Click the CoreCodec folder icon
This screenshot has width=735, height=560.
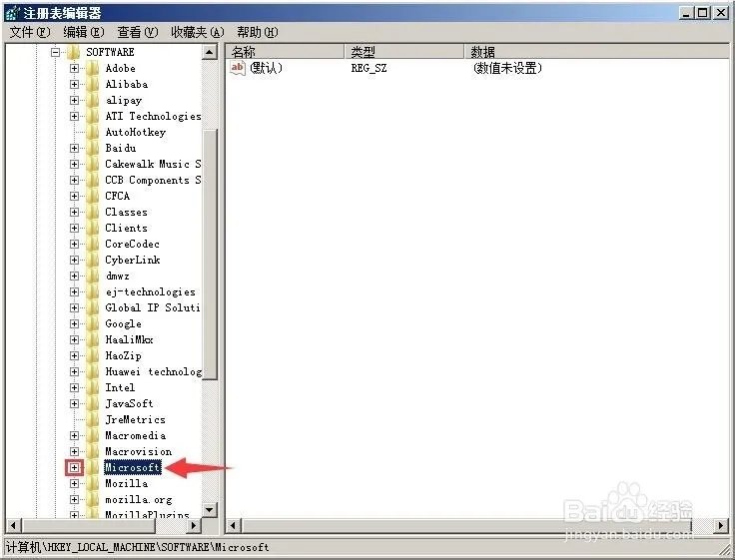(93, 244)
